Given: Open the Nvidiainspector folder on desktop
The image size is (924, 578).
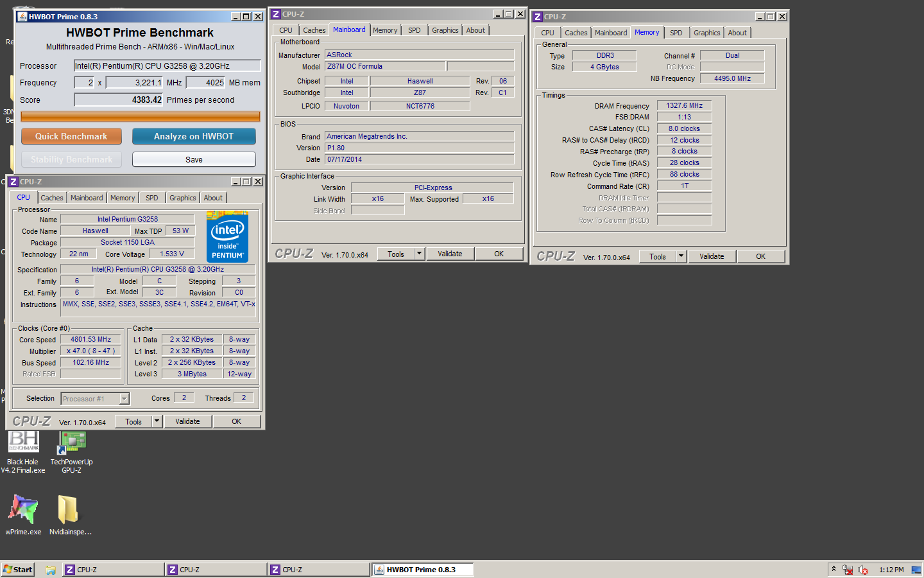Looking at the screenshot, I should (x=70, y=515).
